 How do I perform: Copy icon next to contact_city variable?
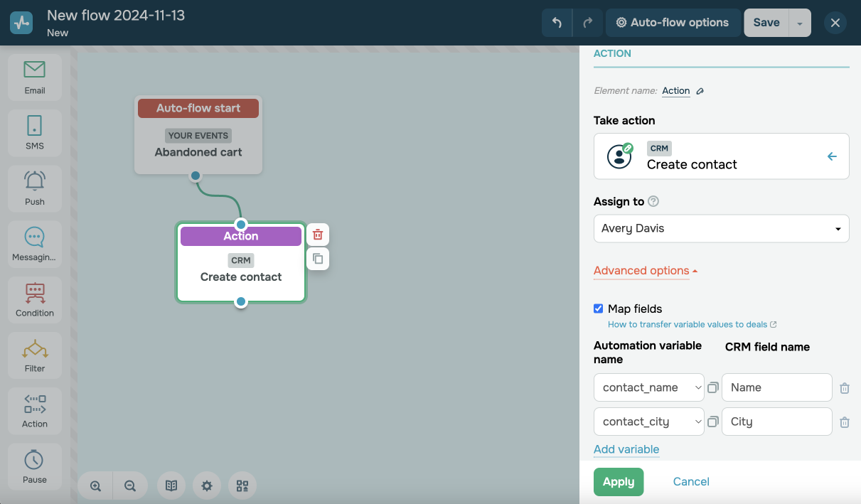coord(712,422)
